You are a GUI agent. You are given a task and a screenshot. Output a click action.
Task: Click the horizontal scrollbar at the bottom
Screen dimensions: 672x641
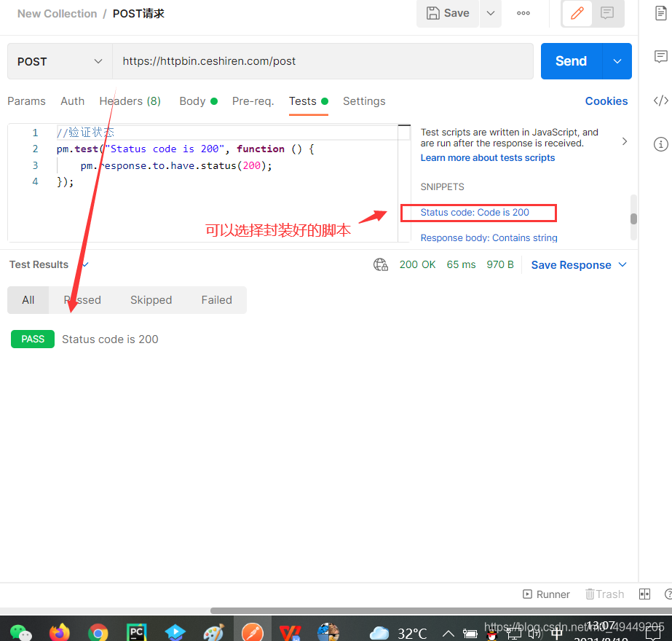pyautogui.click(x=440, y=610)
